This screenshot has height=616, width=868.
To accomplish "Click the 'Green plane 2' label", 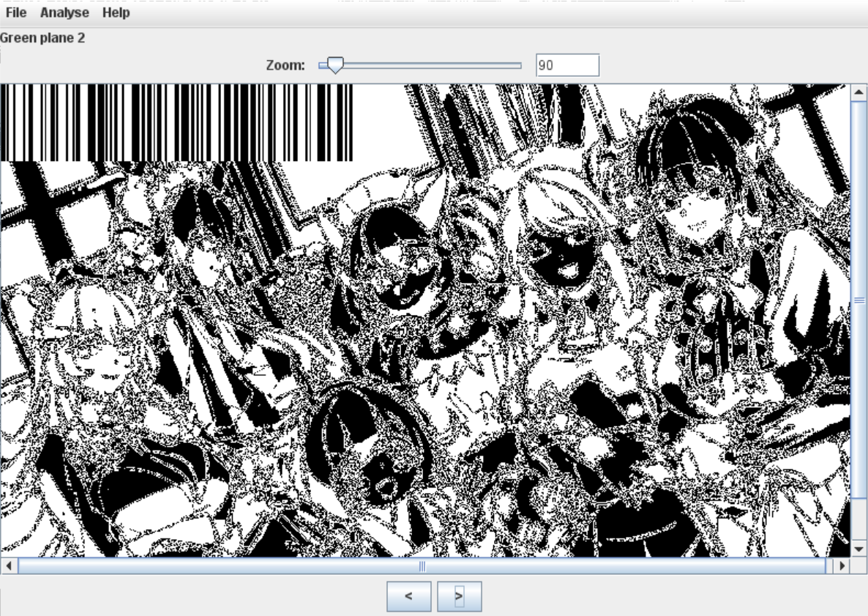I will click(x=42, y=37).
